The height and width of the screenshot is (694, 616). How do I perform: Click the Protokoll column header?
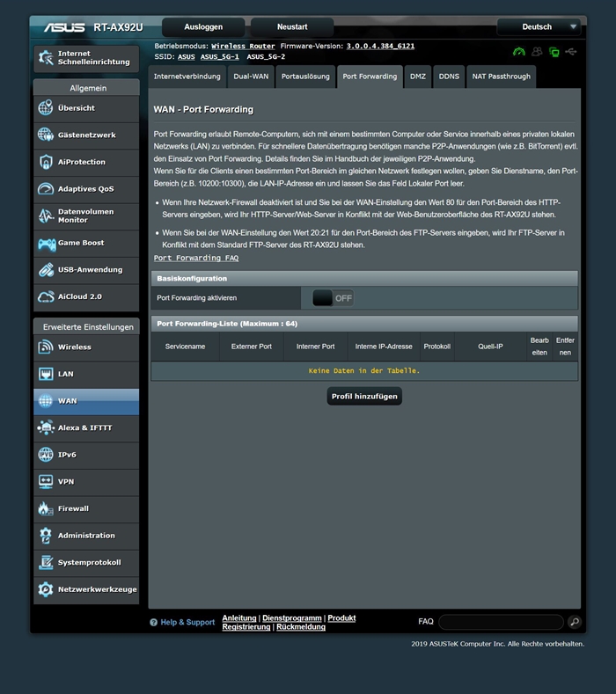(437, 347)
